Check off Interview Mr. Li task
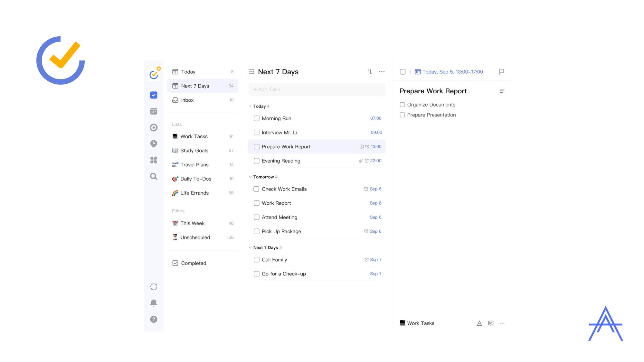The height and width of the screenshot is (362, 644). pos(257,133)
